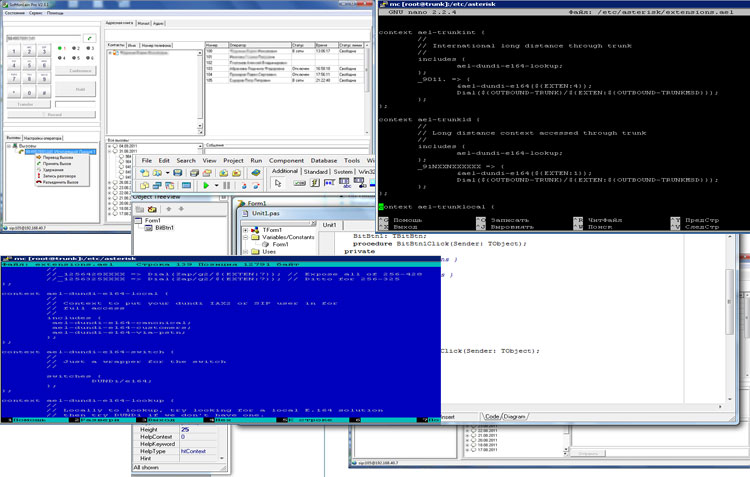Select the DrawGrid component in the palette
This screenshot has height=477, width=750.
coord(359,183)
